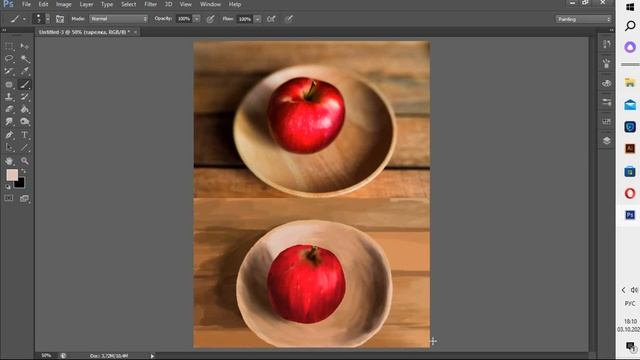The height and width of the screenshot is (360, 640).
Task: Select the Clone Stamp tool
Action: (9, 97)
